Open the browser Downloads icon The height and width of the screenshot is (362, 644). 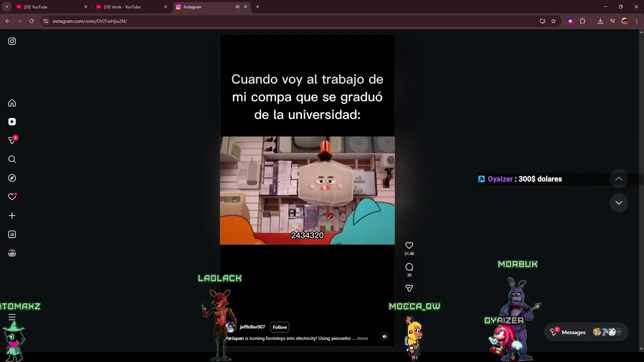600,21
